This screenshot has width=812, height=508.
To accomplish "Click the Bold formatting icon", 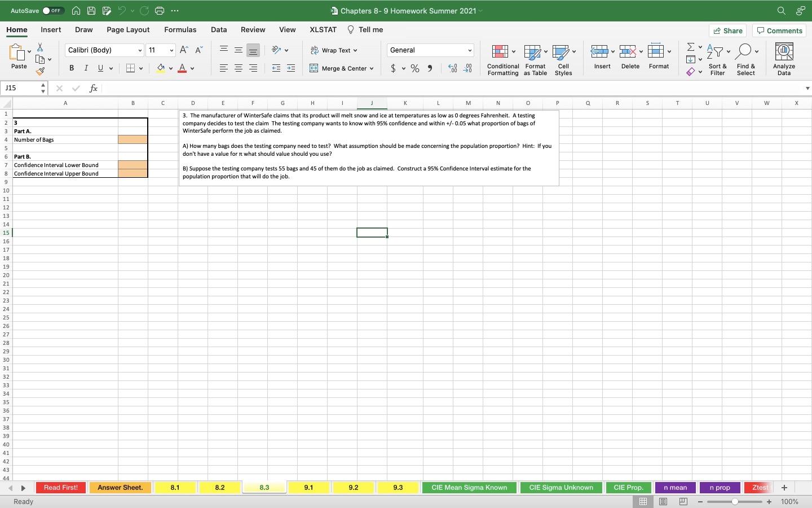I will [72, 68].
